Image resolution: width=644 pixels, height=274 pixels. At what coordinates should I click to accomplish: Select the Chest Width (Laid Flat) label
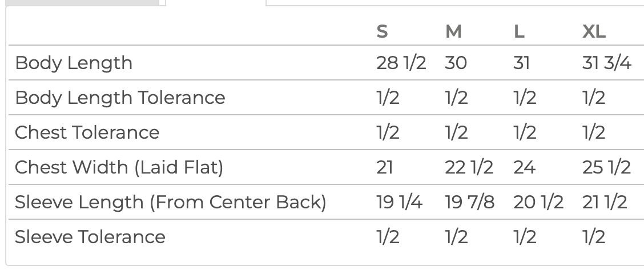pyautogui.click(x=119, y=168)
